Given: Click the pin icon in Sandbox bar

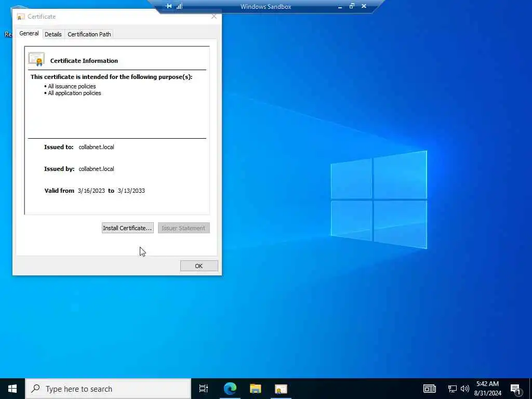Looking at the screenshot, I should (x=169, y=6).
